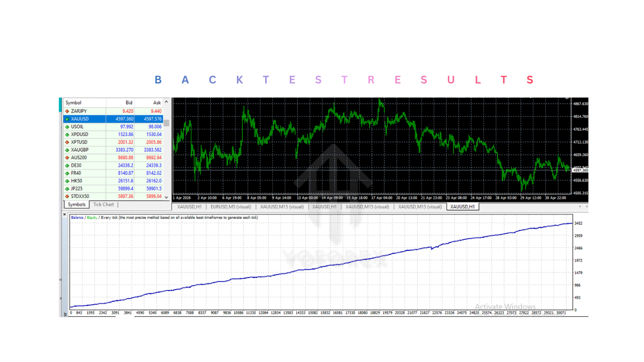
Task: Click the Equity legend label in tester graph
Action: coord(92,218)
